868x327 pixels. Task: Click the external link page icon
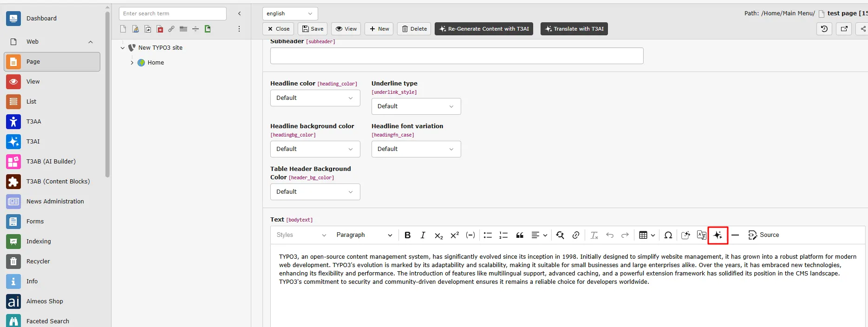(x=171, y=29)
